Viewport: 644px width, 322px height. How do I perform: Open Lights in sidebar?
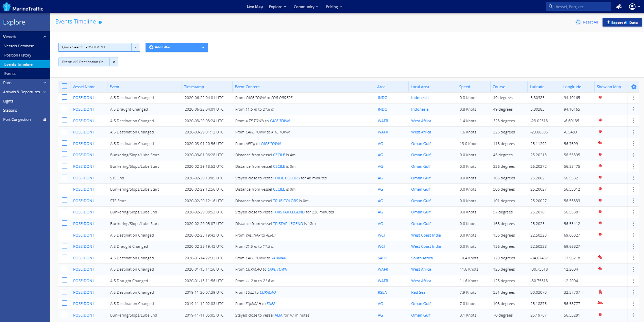pyautogui.click(x=8, y=101)
